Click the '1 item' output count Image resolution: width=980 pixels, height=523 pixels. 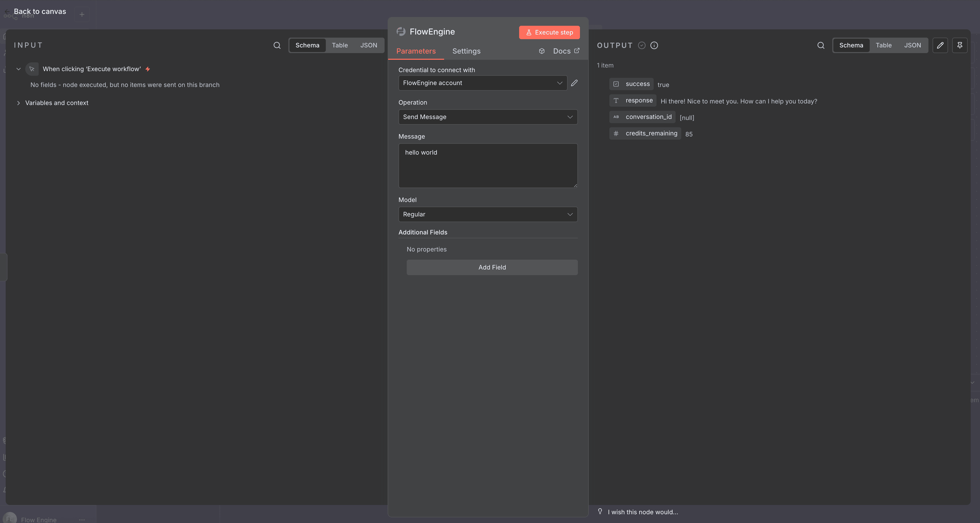605,65
